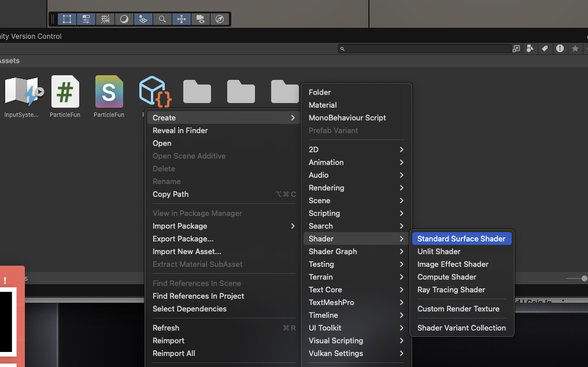Click the camera visibility overlay icon
588x367 pixels.
tap(200, 19)
